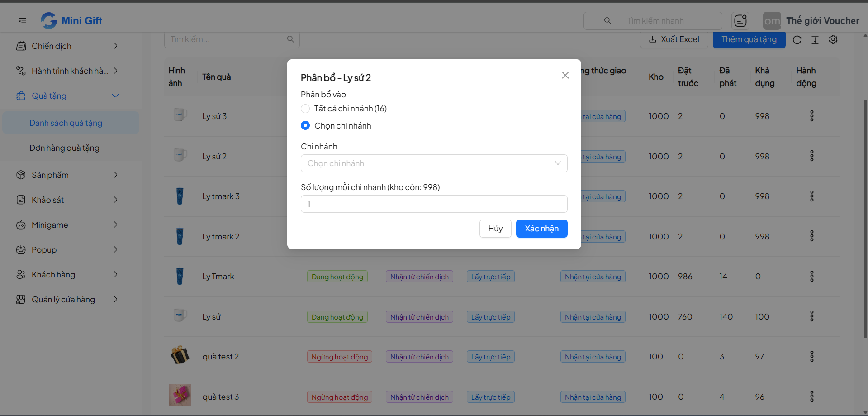Open the smiley feedback icon in the header
The width and height of the screenshot is (868, 416).
pyautogui.click(x=740, y=21)
